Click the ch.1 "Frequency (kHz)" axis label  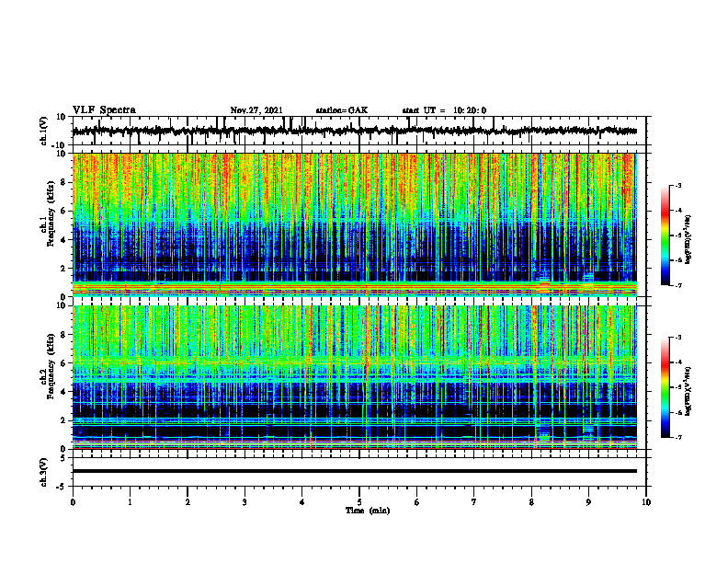(x=51, y=214)
